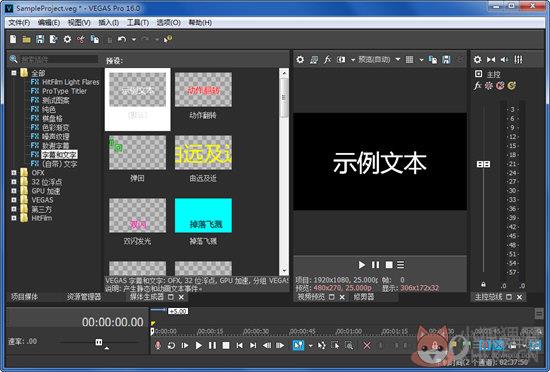550x372 pixels.
Task: Select the 掉落飞溅 preset thumbnail
Action: pos(203,215)
